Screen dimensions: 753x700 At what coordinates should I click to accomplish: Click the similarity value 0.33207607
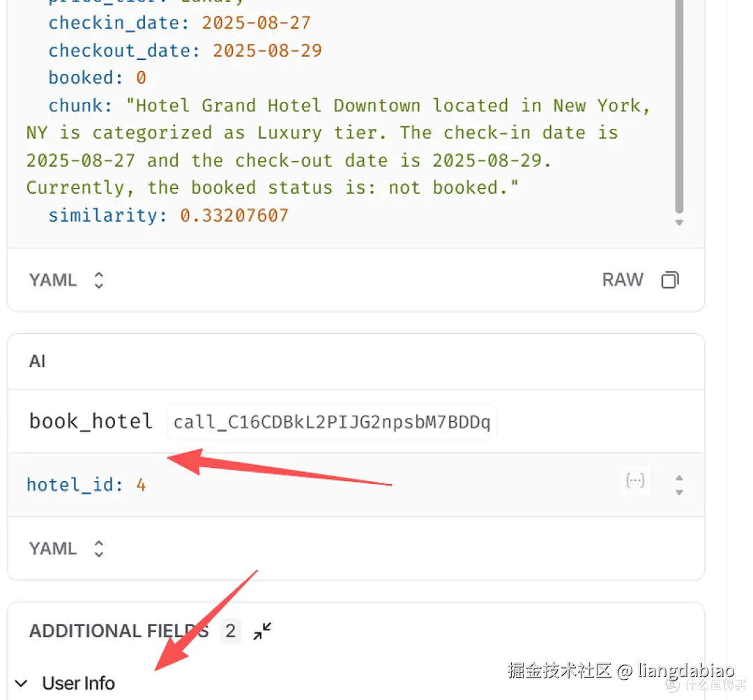(234, 215)
